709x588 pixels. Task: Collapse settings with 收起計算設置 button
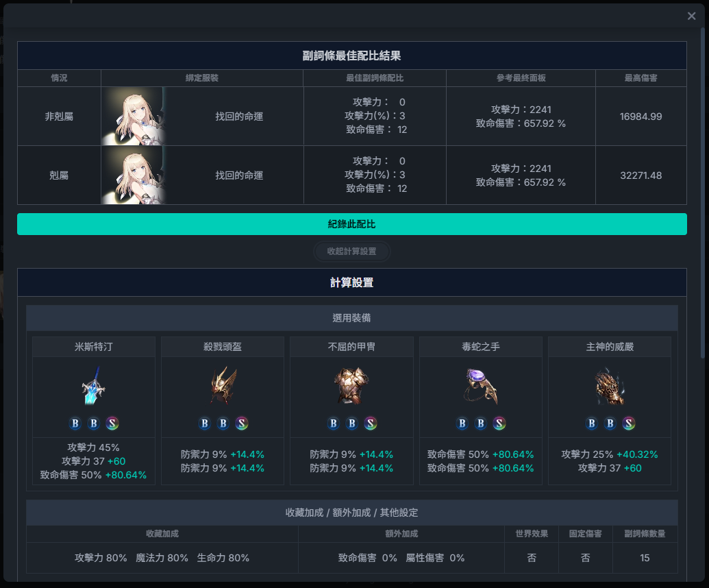click(x=352, y=252)
